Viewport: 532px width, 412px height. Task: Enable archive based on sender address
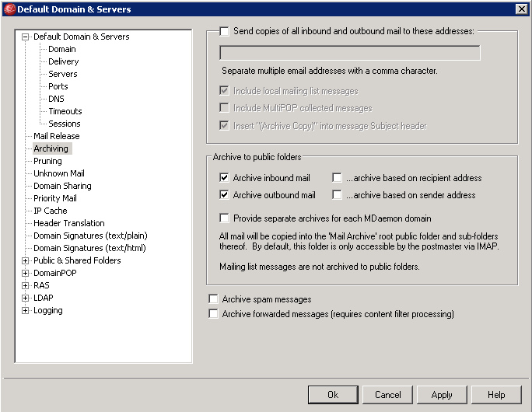click(x=337, y=195)
